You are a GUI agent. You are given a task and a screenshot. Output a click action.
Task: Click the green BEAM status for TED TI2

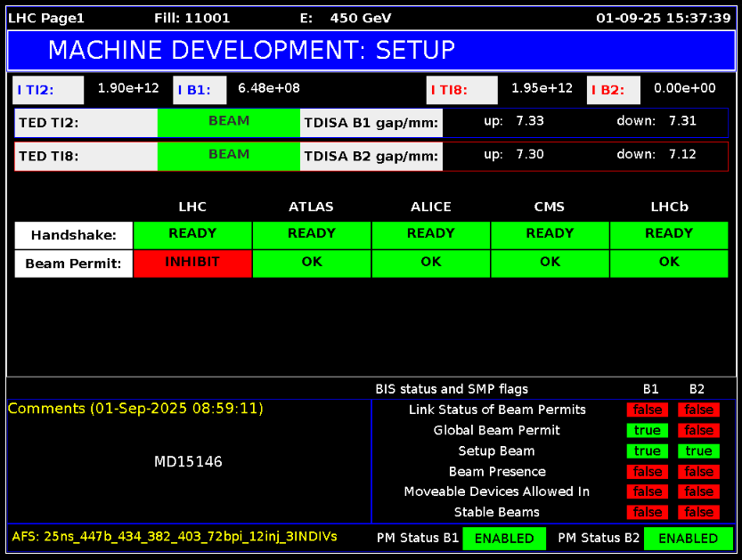pyautogui.click(x=229, y=123)
